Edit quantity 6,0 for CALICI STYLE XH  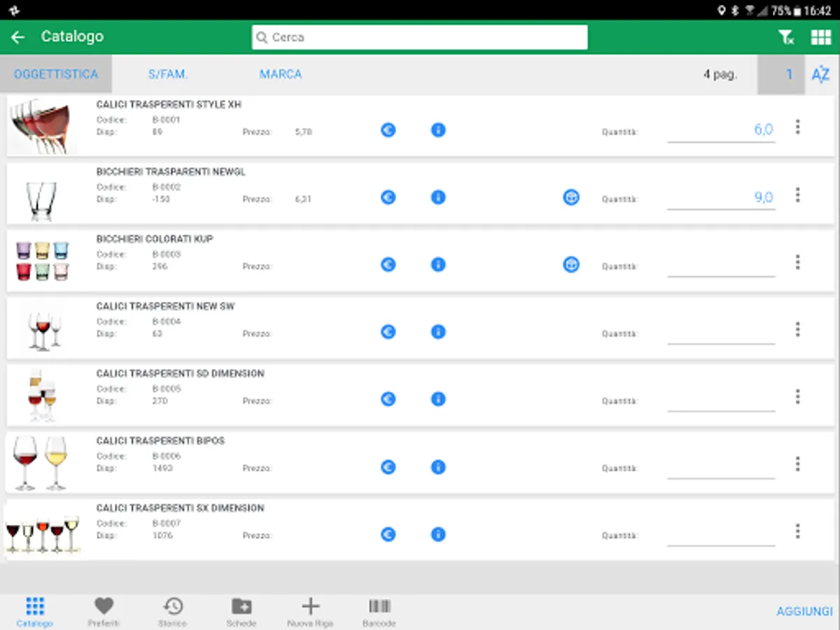[721, 130]
